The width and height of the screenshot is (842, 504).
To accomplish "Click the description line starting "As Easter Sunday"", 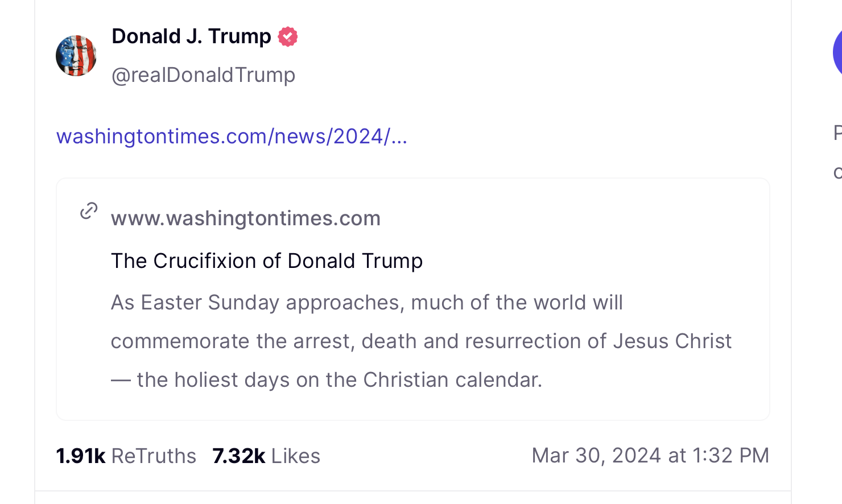I will tap(366, 303).
